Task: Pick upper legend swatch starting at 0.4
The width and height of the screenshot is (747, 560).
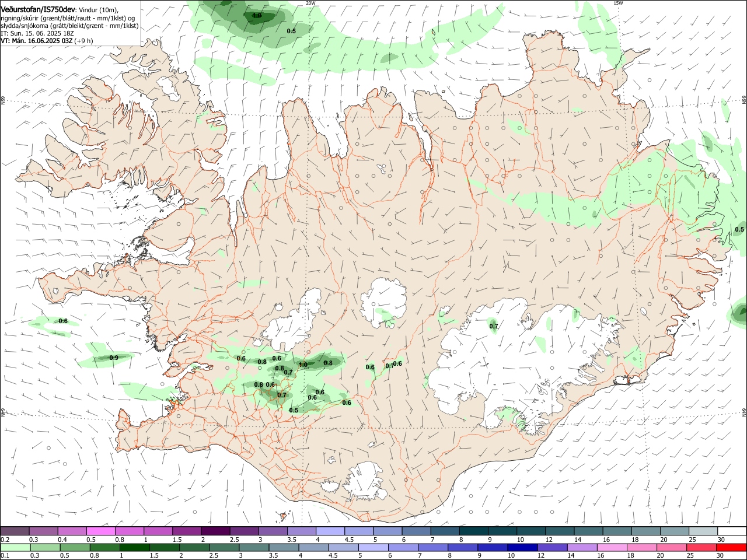Action: click(x=72, y=531)
